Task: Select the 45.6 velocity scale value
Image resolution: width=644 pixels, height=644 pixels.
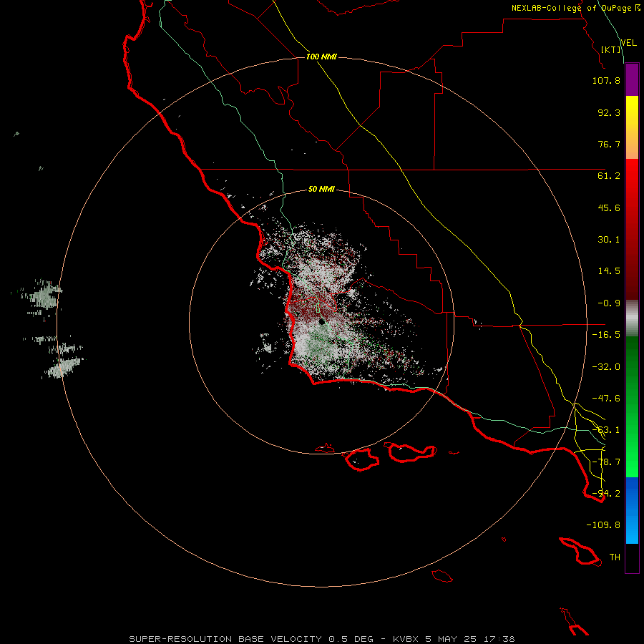Action: [x=609, y=208]
